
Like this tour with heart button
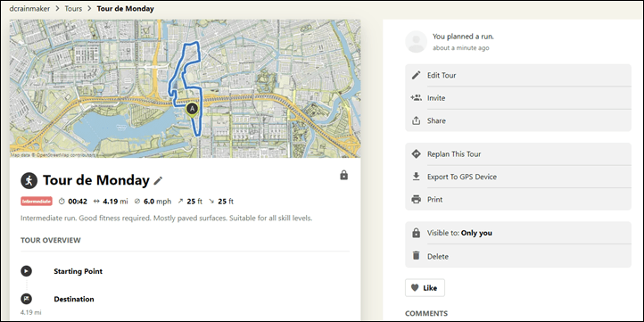coord(425,288)
